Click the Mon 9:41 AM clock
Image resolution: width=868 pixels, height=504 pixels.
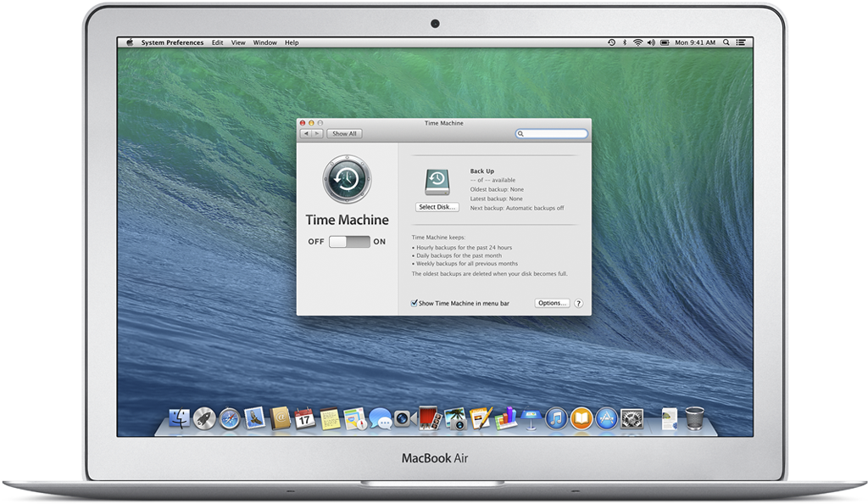[695, 42]
